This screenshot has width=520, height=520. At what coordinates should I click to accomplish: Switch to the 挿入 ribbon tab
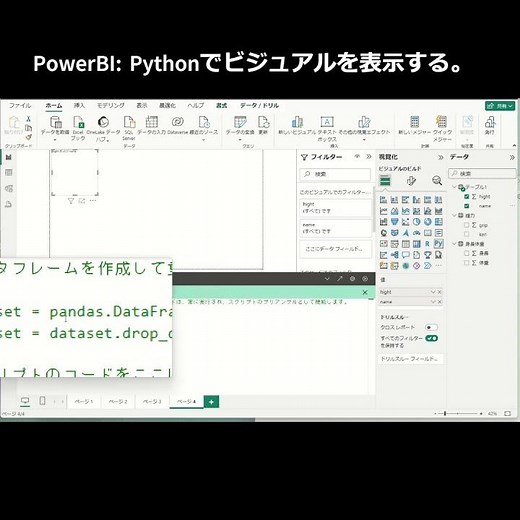pos(79,106)
